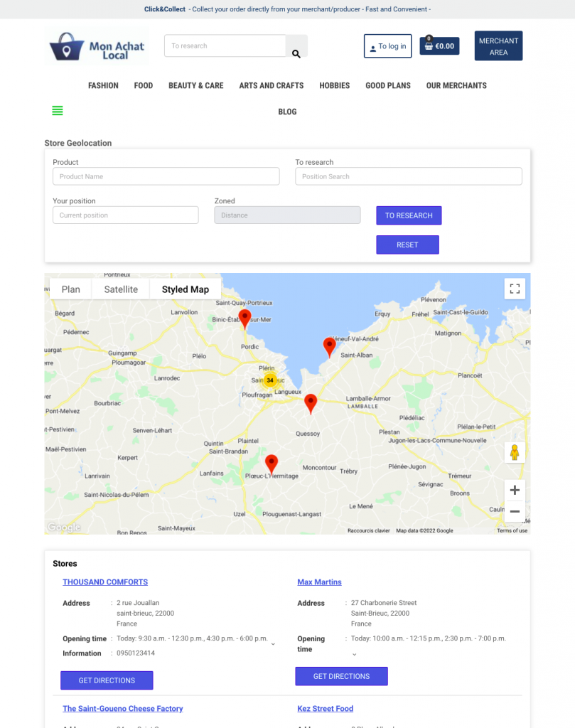Get directions to Thousand Comforts

[x=107, y=680]
